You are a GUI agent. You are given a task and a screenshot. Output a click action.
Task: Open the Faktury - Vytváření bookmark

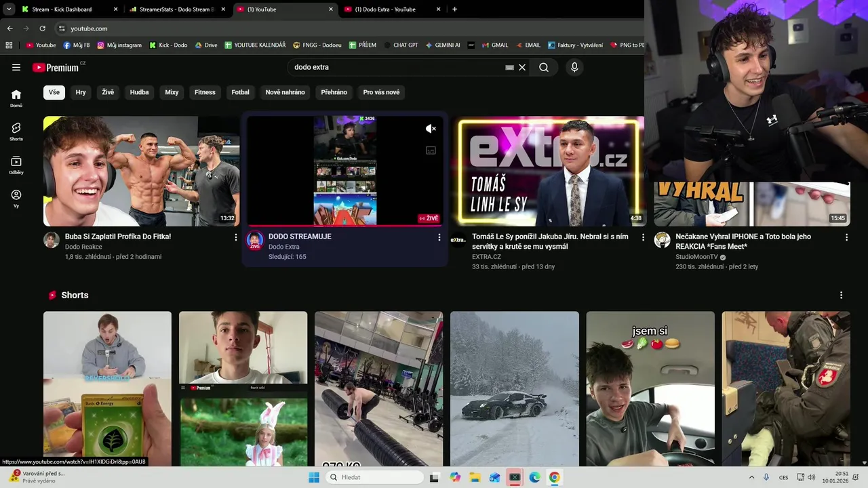[575, 45]
